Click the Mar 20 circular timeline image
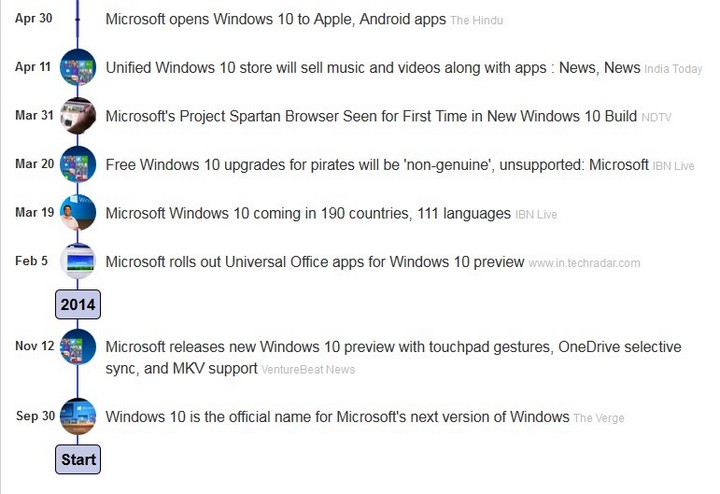Screen dimensions: 720x494 pos(78,164)
